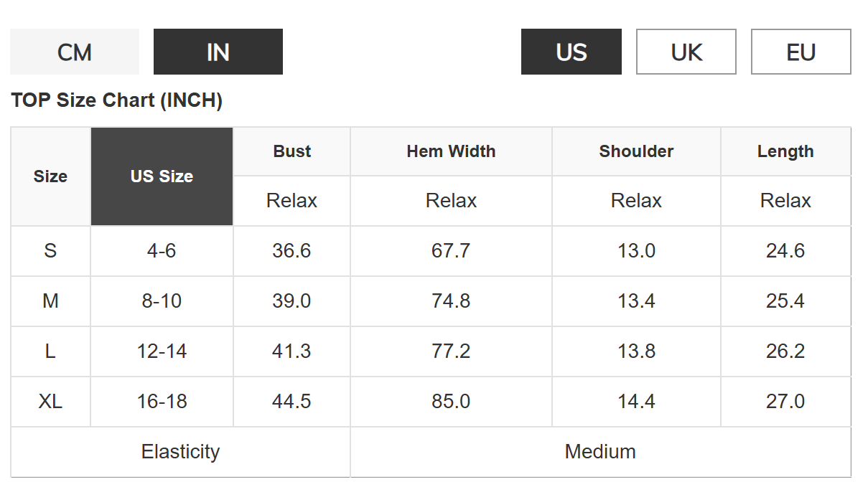Click the US Size column header
This screenshot has width=868, height=482.
coord(162,176)
